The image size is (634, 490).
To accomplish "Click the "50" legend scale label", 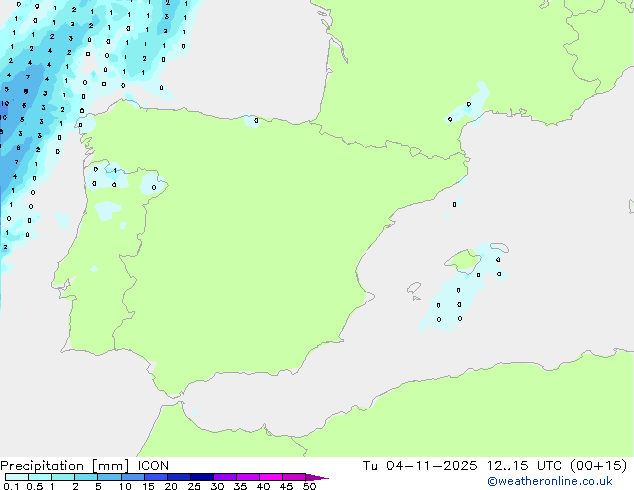I will (x=309, y=486).
